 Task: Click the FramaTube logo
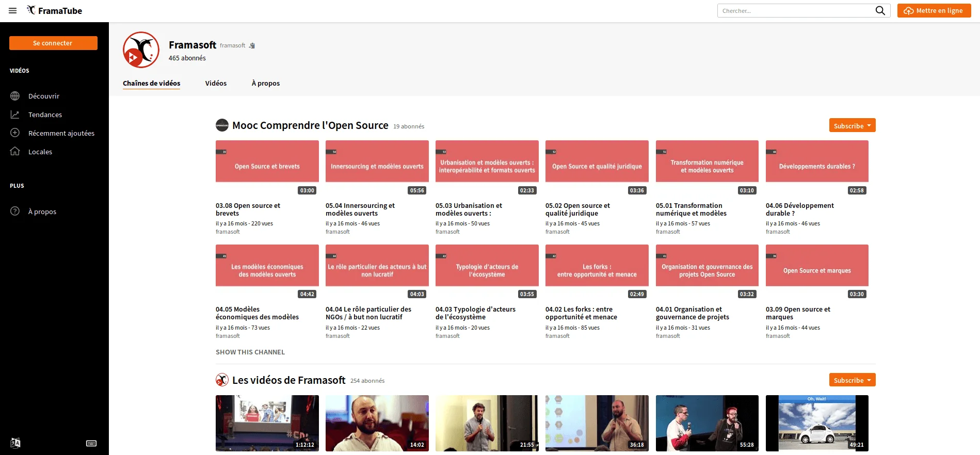tap(54, 10)
